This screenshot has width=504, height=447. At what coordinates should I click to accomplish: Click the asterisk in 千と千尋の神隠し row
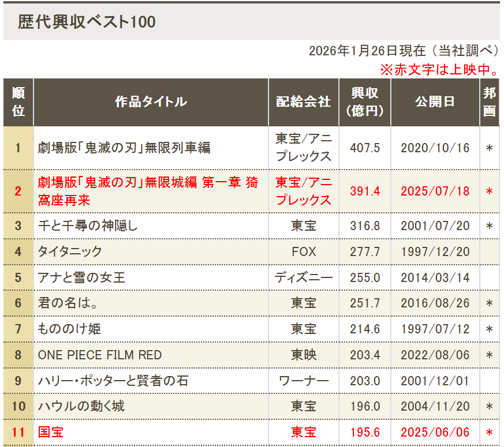[x=489, y=227]
